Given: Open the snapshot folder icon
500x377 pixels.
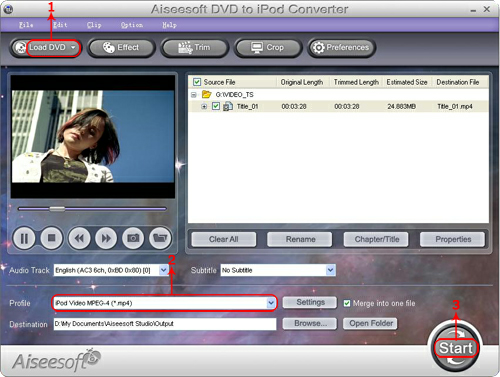Looking at the screenshot, I should 160,238.
